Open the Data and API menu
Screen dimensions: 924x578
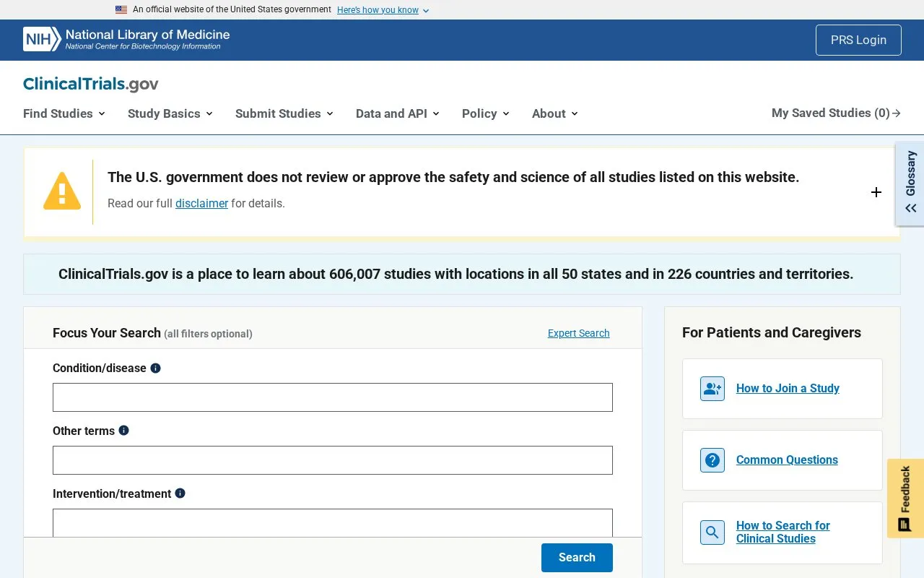pyautogui.click(x=398, y=113)
